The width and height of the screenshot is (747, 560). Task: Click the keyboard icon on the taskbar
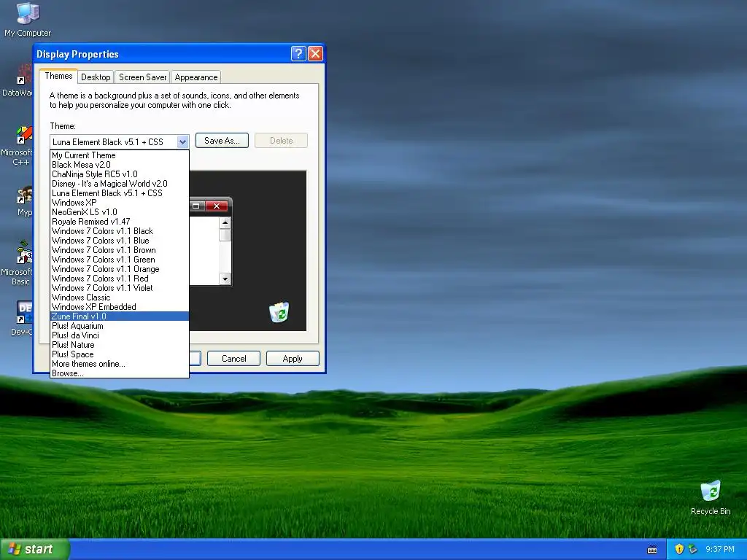652,550
